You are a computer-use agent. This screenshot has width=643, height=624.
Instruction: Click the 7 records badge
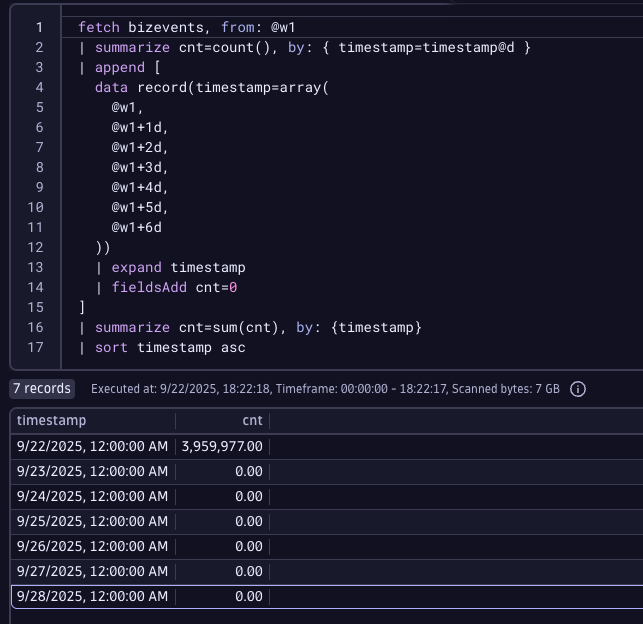click(42, 389)
